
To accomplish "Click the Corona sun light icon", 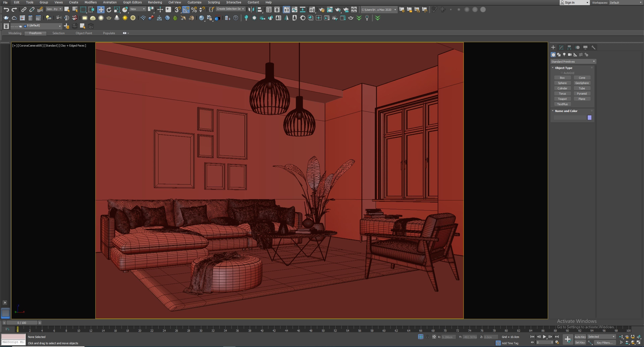I will (x=125, y=18).
